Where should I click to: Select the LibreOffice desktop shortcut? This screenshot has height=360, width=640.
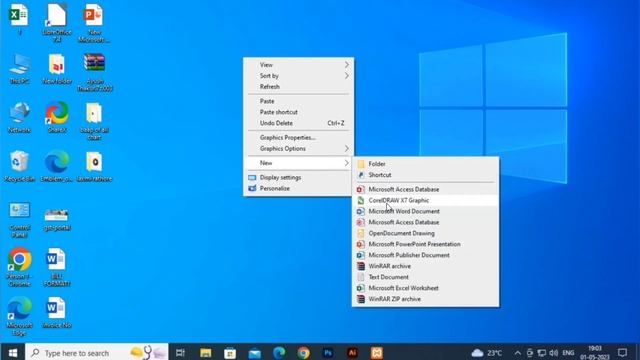[57, 23]
